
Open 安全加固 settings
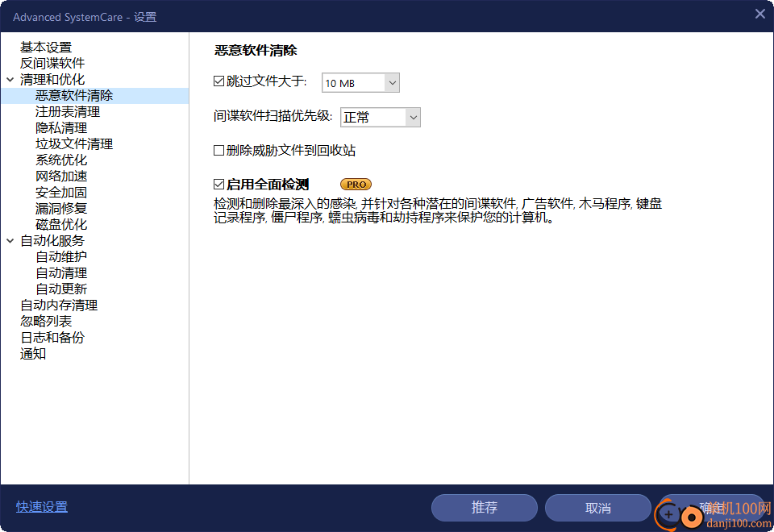[x=61, y=192]
